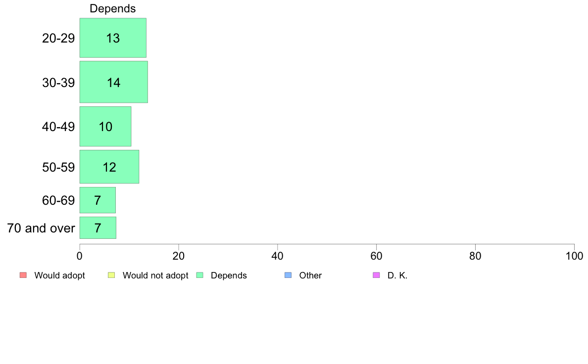The height and width of the screenshot is (364, 588).
Task: Click the Other legend label
Action: [x=310, y=275]
